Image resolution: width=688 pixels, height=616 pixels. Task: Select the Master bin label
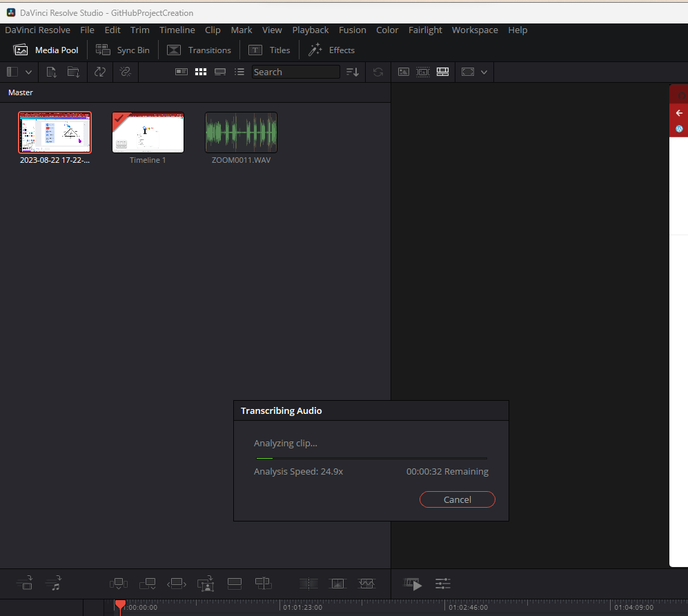(x=21, y=92)
